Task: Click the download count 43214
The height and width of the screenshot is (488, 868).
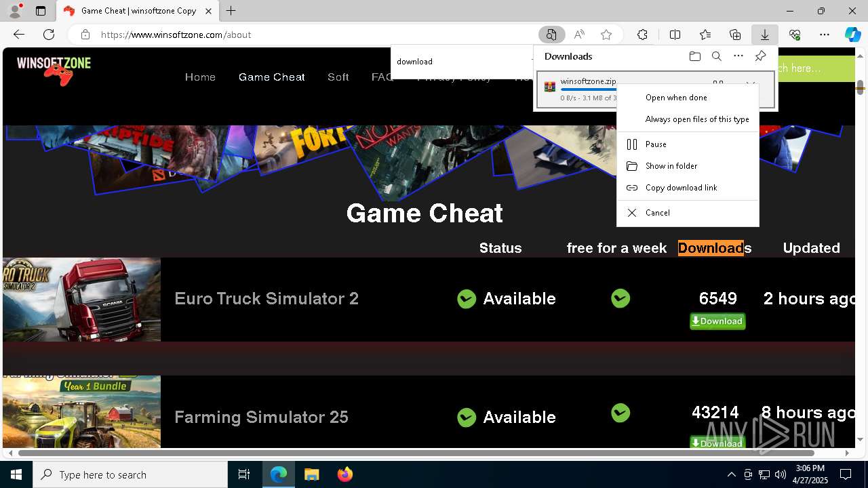Action: (x=715, y=412)
